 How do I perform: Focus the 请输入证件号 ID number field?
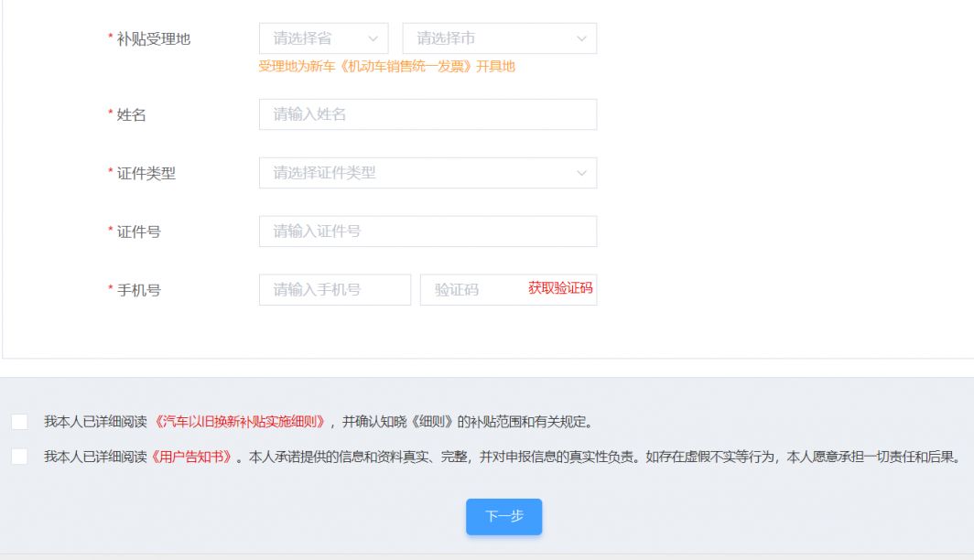tap(428, 231)
